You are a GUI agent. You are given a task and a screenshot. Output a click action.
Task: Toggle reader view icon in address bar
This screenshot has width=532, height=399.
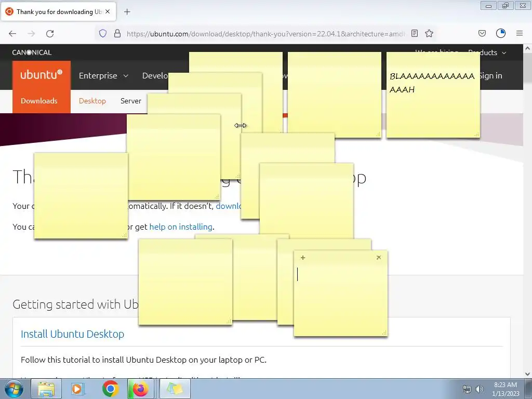point(414,33)
